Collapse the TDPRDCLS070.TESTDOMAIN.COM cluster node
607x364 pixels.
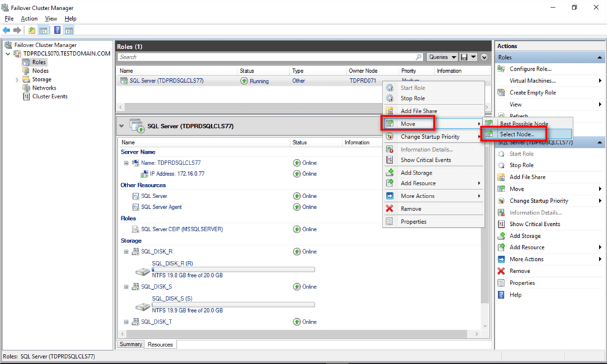(x=7, y=54)
